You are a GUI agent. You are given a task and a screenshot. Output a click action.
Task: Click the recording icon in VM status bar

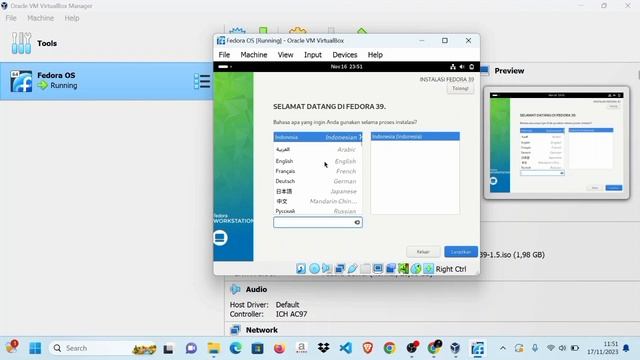(x=391, y=268)
